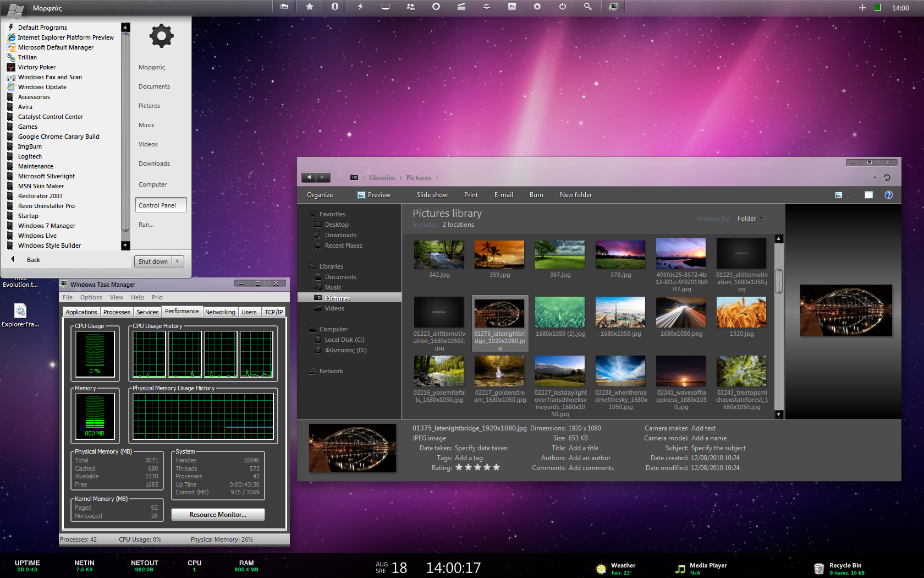924x578 pixels.
Task: Click the star favorites icon in top dock
Action: pyautogui.click(x=310, y=7)
